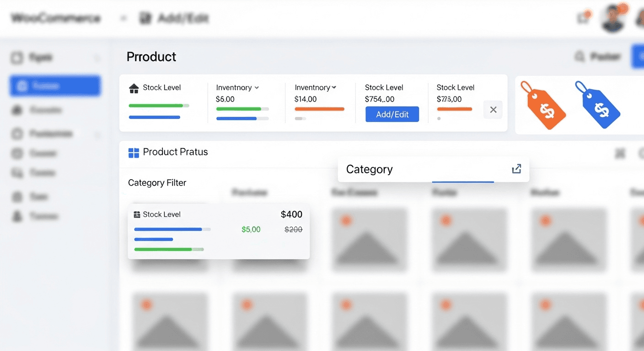Open the external link icon in Category
This screenshot has height=351, width=644.
pyautogui.click(x=516, y=169)
